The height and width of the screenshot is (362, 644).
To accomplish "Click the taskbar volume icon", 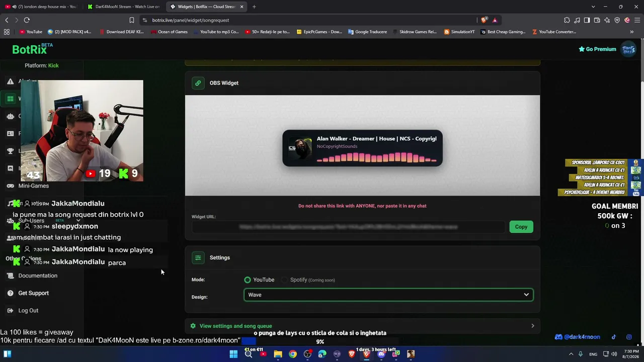I will click(x=614, y=354).
